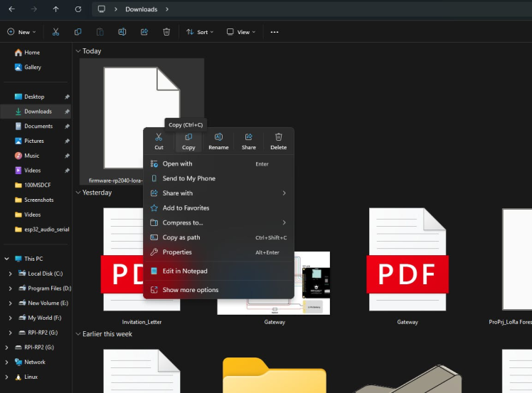The height and width of the screenshot is (393, 532).
Task: Open Documents folder in sidebar
Action: [38, 126]
